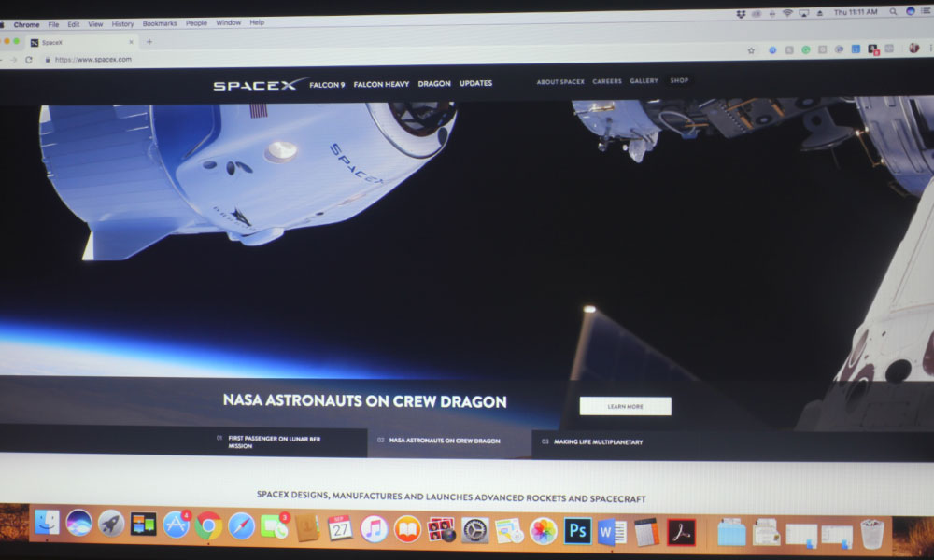Open Finder from the dock
Screen dimensions: 934x560
[47, 523]
